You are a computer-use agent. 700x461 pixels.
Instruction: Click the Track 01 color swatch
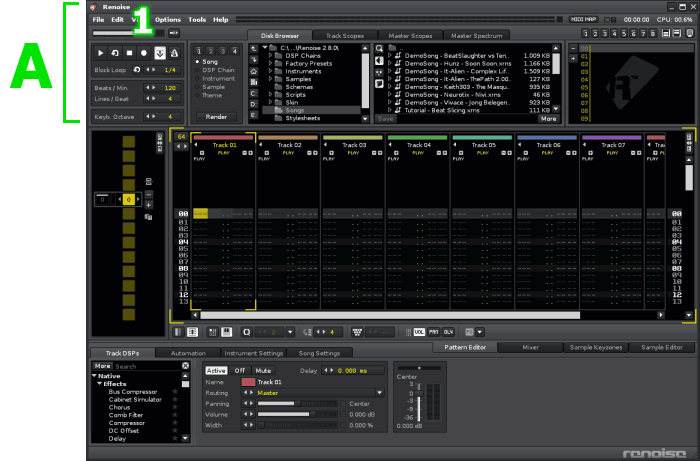click(248, 382)
